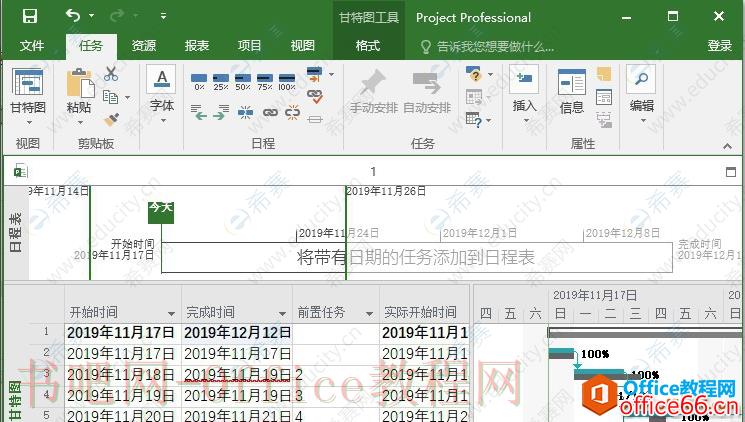Click the 今天 marker on the timeline
Image resolution: width=745 pixels, height=422 pixels.
pos(161,212)
